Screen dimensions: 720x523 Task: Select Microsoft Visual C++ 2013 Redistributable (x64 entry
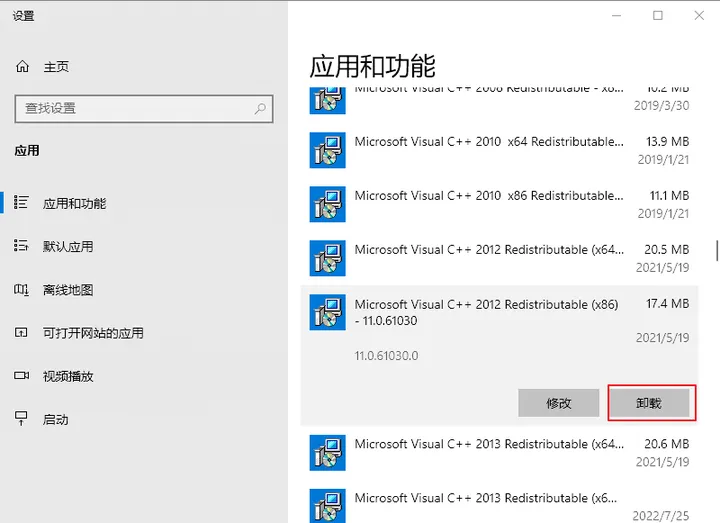tap(500, 453)
